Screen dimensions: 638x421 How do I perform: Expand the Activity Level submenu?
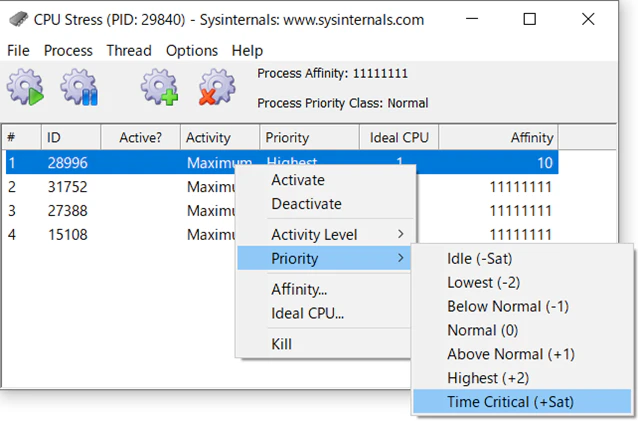(x=326, y=235)
